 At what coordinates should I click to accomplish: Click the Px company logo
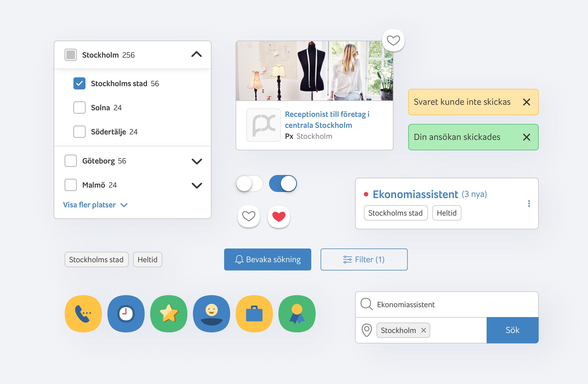point(264,125)
